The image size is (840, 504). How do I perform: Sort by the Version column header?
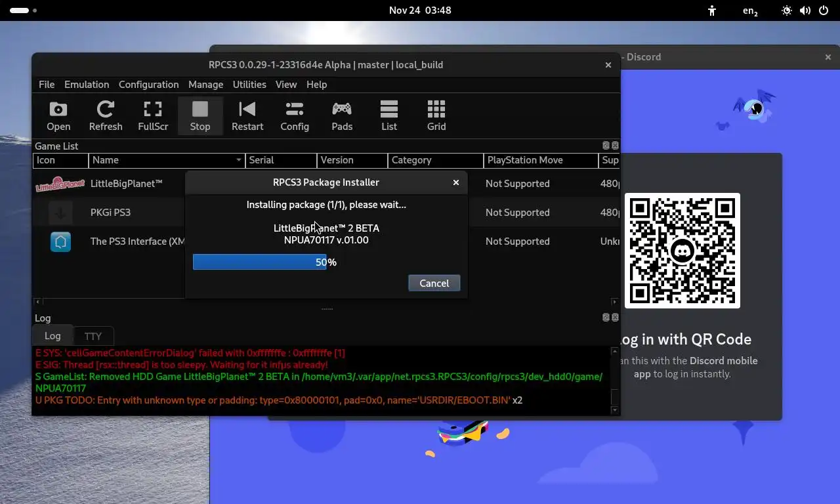[x=352, y=160]
